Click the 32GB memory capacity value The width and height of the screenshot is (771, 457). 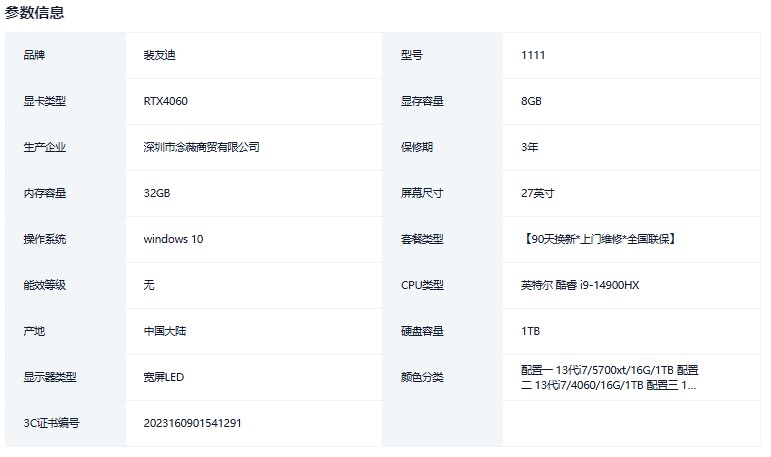(157, 193)
